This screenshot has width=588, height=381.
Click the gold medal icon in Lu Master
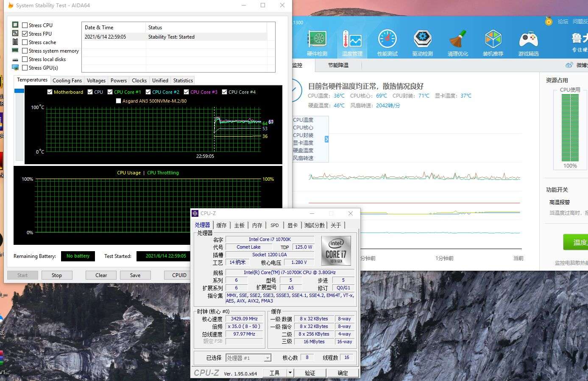tap(549, 21)
